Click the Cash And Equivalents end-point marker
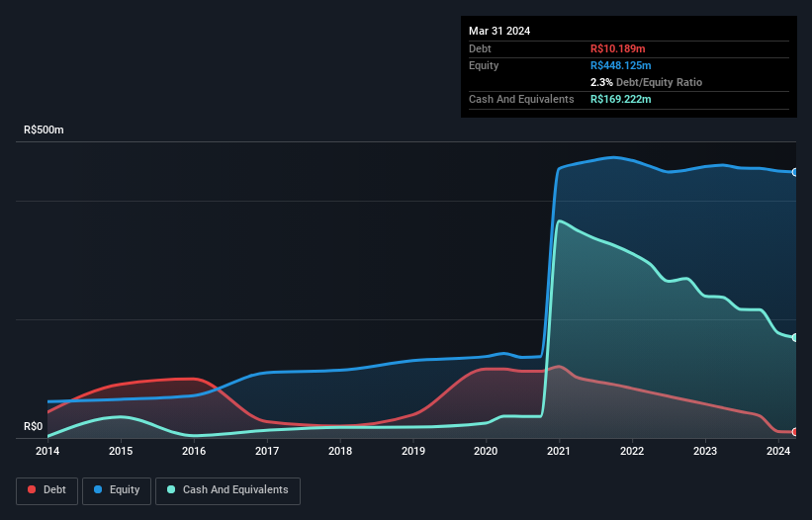Viewport: 812px width, 520px height. [795, 337]
